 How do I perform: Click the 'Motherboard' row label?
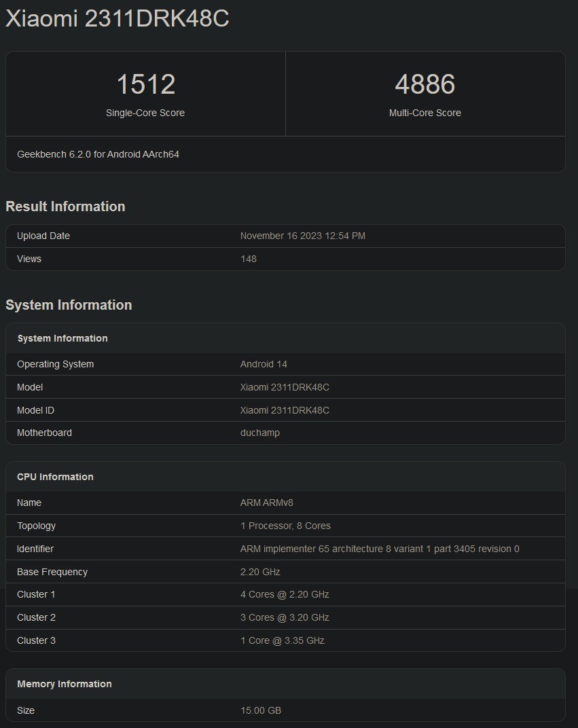pos(44,433)
